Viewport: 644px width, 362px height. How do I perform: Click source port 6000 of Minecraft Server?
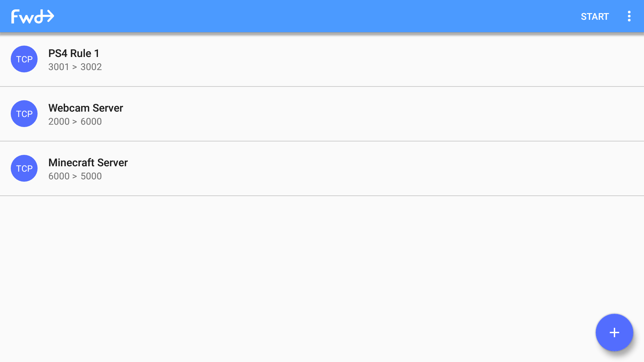(x=59, y=176)
